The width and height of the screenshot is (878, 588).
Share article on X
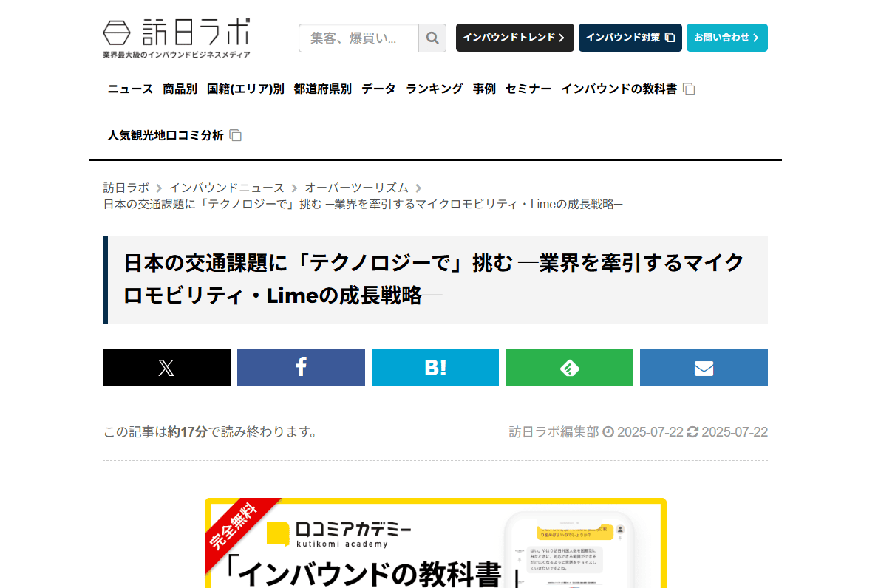[166, 368]
